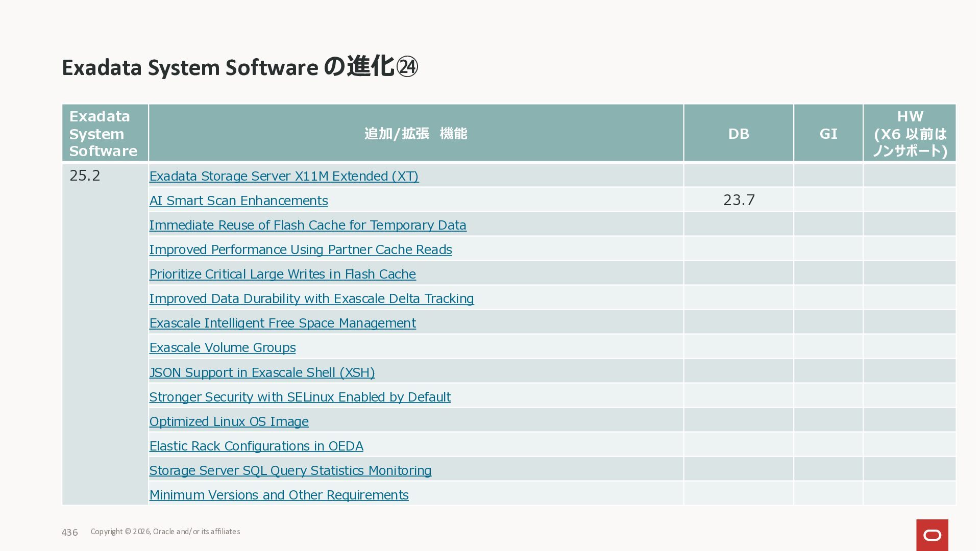
Task: Select the 25.2 software version cell
Action: [85, 176]
